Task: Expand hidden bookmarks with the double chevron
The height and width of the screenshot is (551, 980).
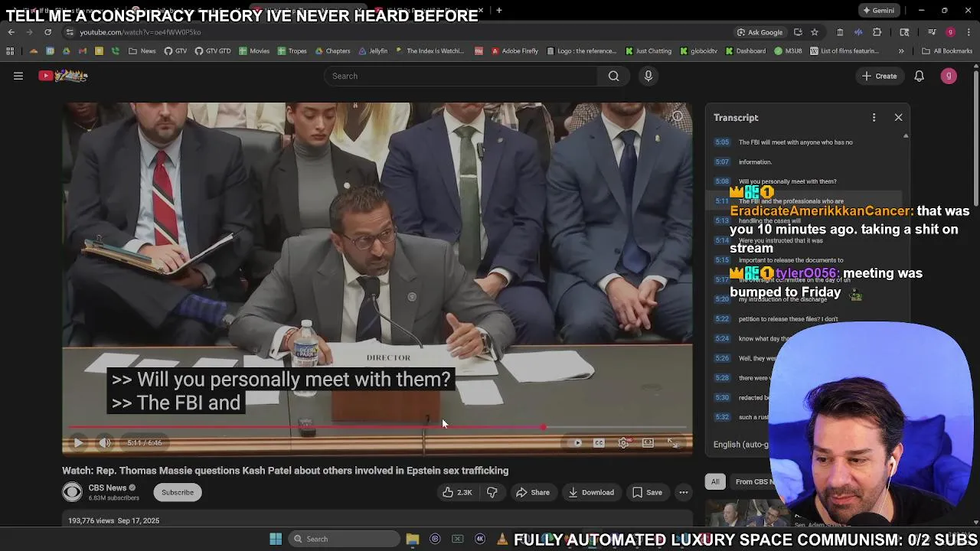Action: coord(901,51)
